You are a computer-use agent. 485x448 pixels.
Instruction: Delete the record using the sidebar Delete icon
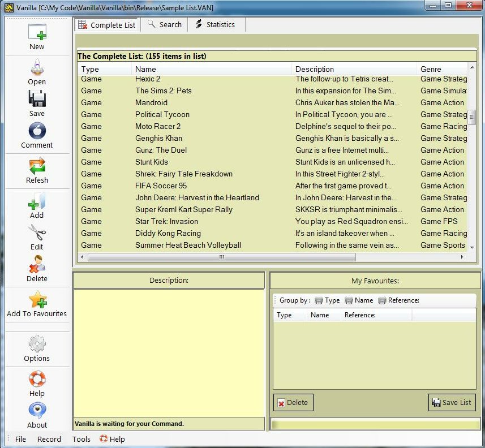click(x=37, y=265)
